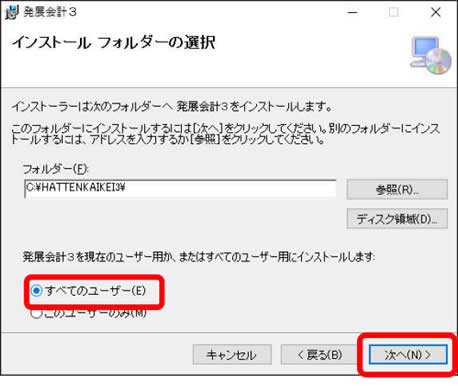Click the 発展会計3 app icon in title bar
Viewport: 458px width, 386px height.
click(x=12, y=12)
